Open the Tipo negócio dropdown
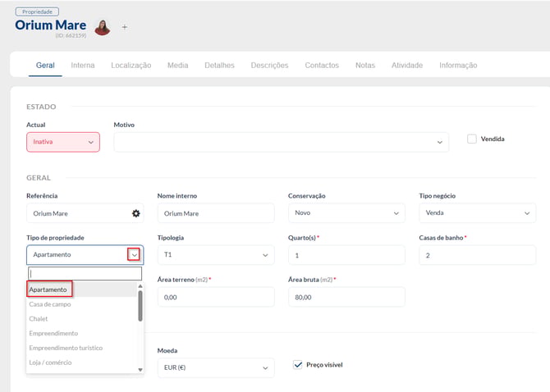Screen dimensions: 550x392 [478, 213]
